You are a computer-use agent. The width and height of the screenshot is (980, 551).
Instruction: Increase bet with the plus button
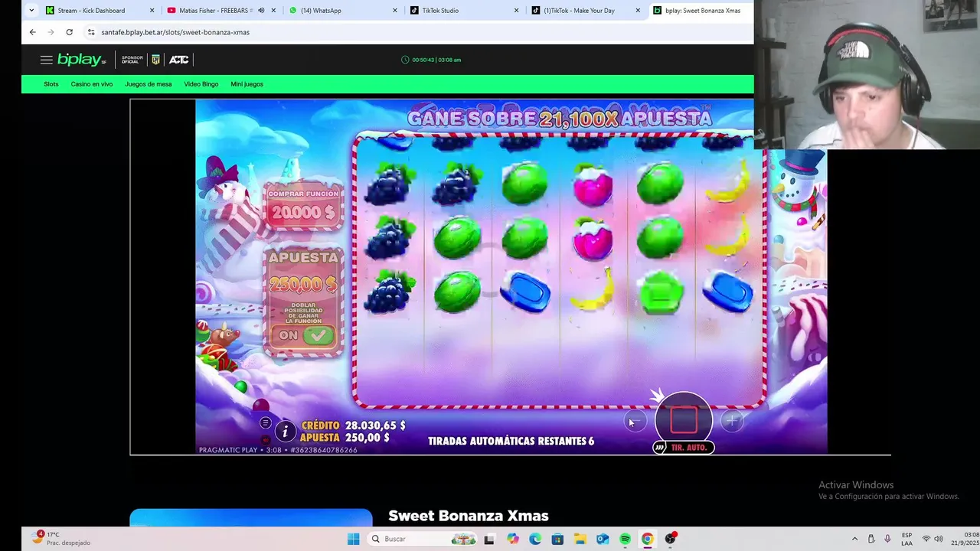click(732, 420)
